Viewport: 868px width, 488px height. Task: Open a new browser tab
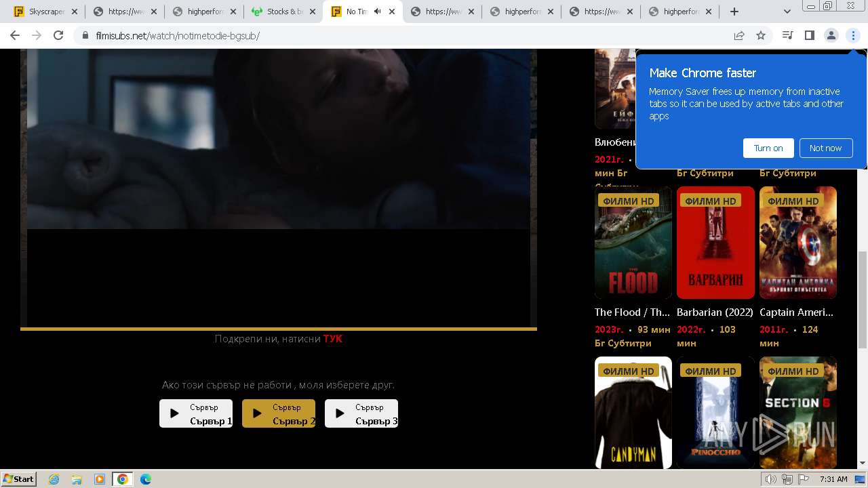pyautogui.click(x=734, y=12)
